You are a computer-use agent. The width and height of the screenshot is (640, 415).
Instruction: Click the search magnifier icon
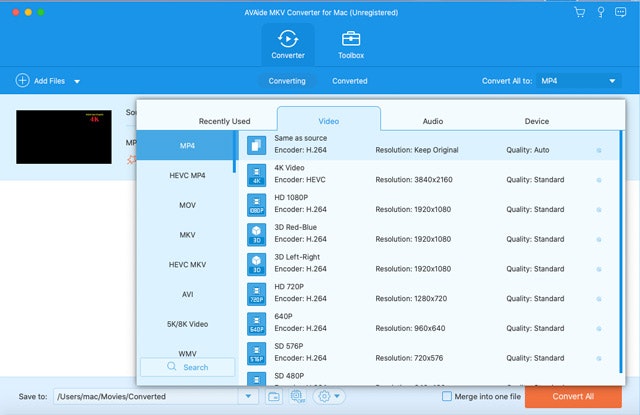(x=171, y=366)
